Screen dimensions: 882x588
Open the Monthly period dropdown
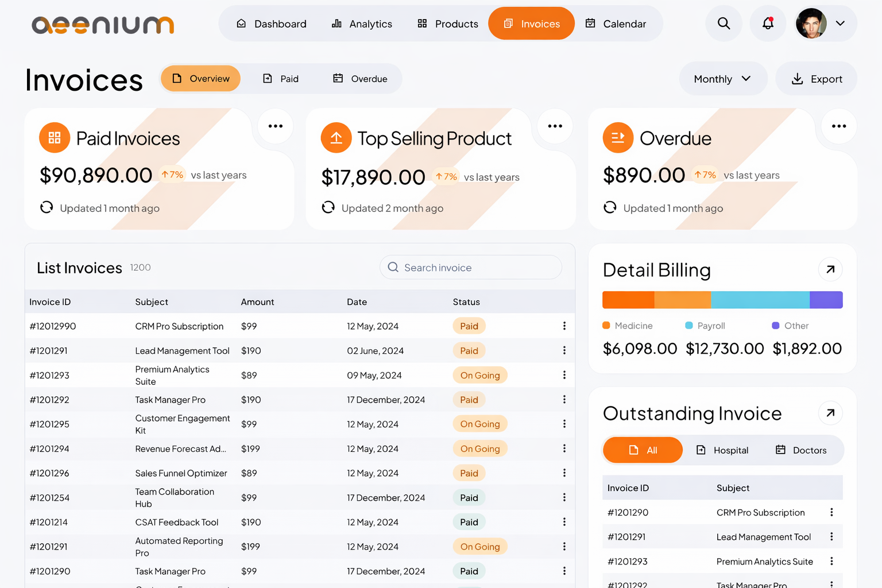(x=722, y=79)
